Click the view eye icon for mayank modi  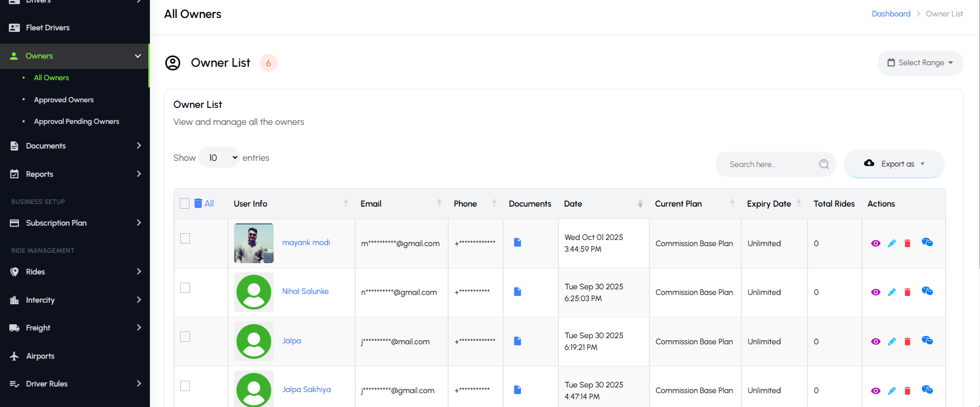(875, 244)
